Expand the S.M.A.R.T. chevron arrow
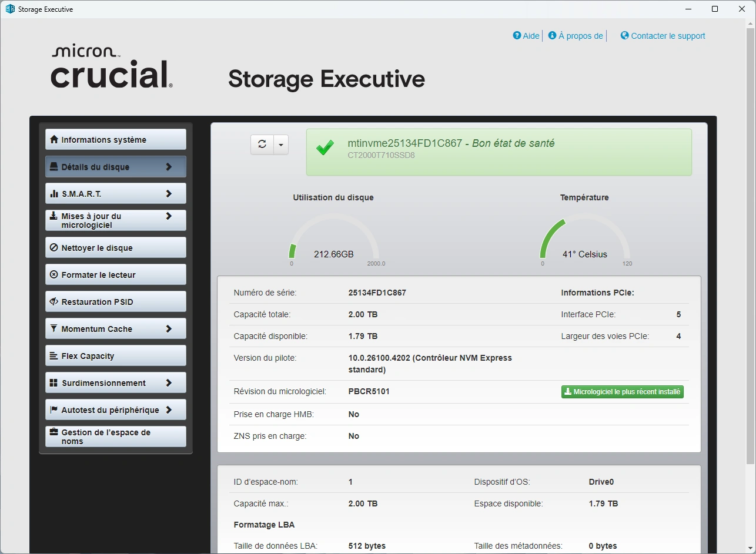The width and height of the screenshot is (756, 554). point(169,194)
